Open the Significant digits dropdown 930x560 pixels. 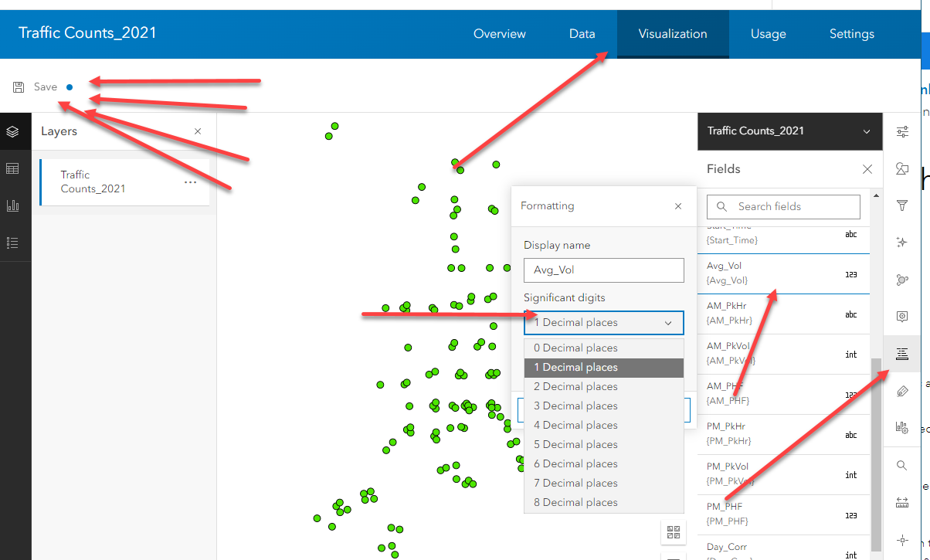603,323
